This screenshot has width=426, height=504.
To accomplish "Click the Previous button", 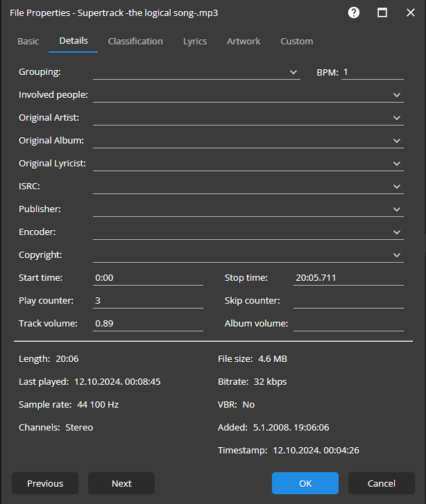I will [45, 483].
